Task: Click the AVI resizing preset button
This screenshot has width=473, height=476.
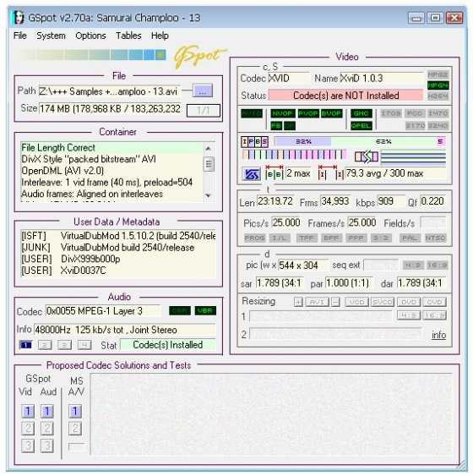Action: tap(317, 302)
